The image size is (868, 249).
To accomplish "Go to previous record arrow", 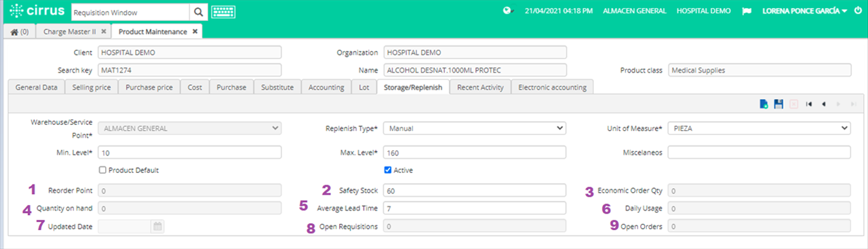I will click(823, 104).
